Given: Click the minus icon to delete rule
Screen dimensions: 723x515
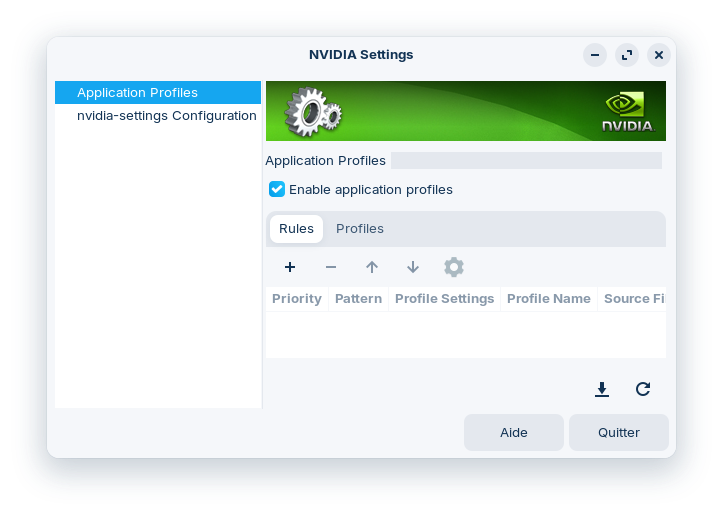Looking at the screenshot, I should pyautogui.click(x=331, y=267).
